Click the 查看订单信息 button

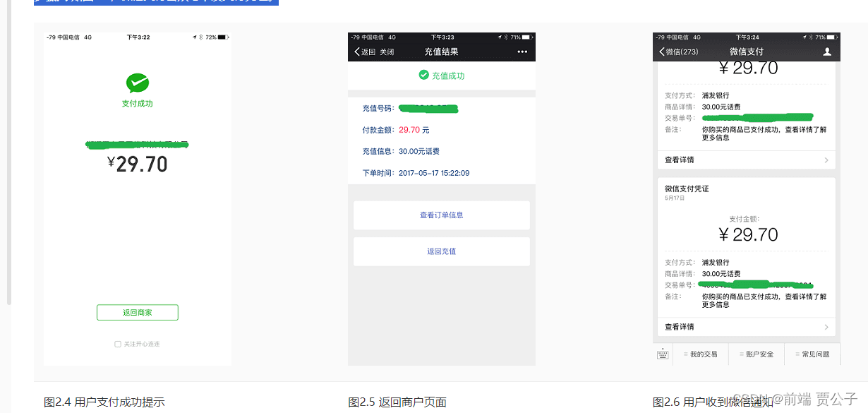point(441,215)
